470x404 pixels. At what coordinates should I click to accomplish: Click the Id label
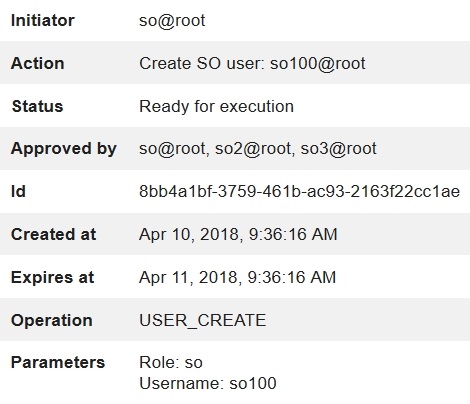tap(18, 192)
